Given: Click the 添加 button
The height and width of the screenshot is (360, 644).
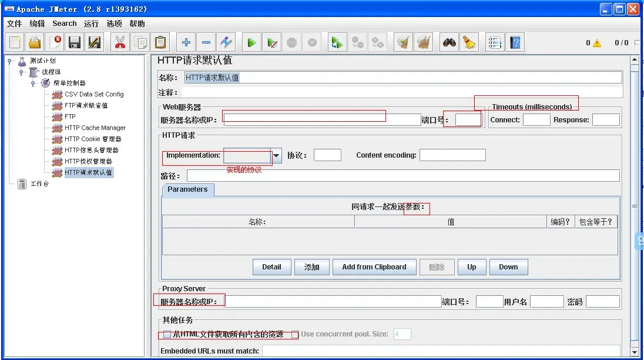Looking at the screenshot, I should pyautogui.click(x=312, y=267).
